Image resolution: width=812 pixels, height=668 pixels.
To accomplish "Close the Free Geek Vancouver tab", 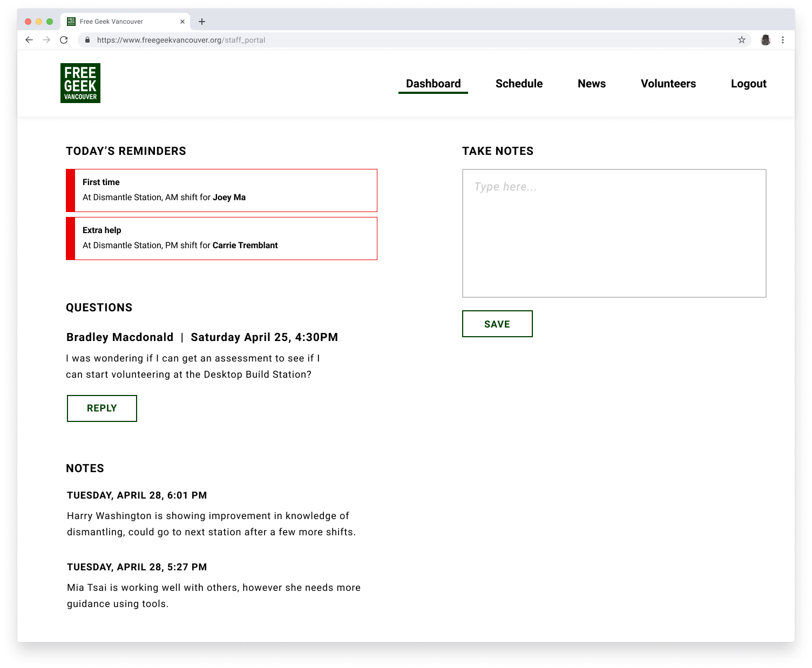I will pyautogui.click(x=182, y=22).
